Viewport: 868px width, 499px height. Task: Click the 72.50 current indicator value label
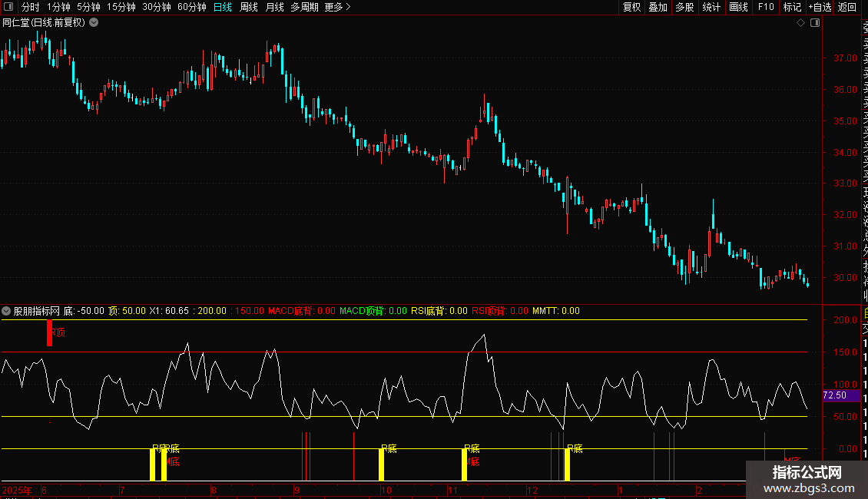841,395
